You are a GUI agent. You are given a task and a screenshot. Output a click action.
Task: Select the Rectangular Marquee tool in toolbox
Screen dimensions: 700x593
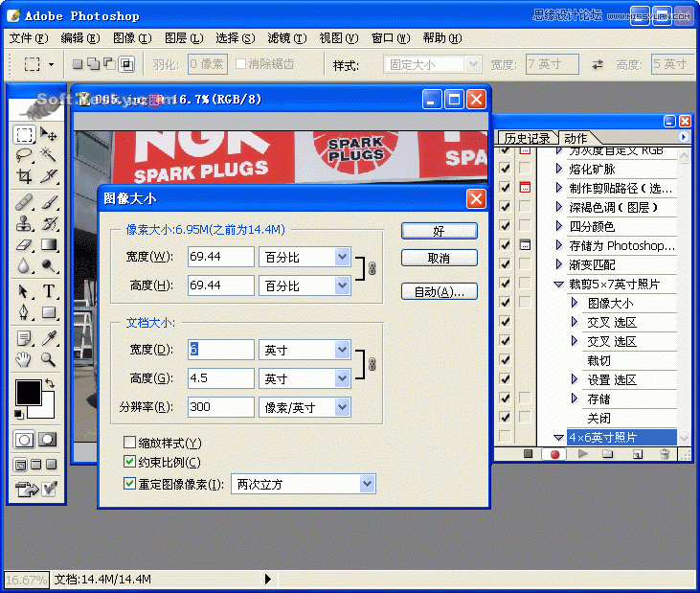(24, 134)
